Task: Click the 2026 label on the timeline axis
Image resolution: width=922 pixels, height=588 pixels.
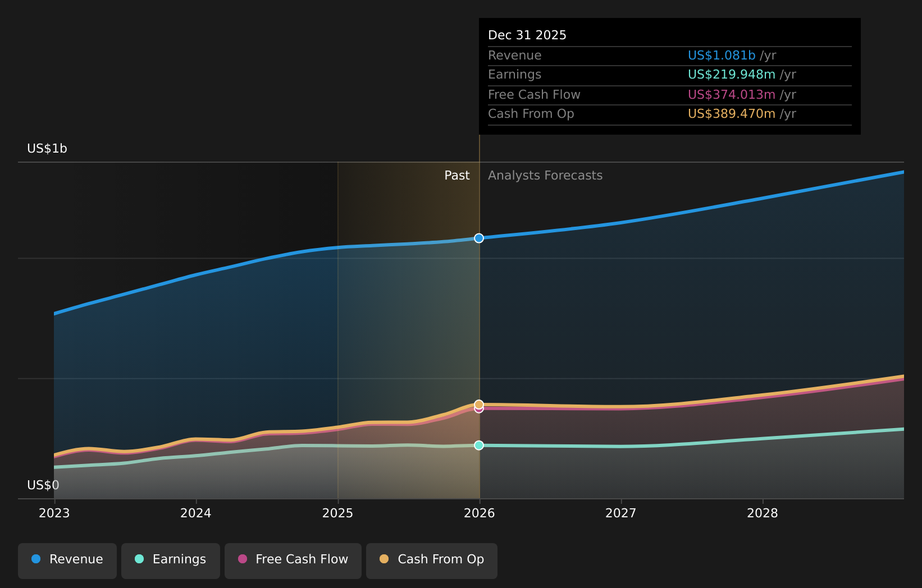Action: 478,513
